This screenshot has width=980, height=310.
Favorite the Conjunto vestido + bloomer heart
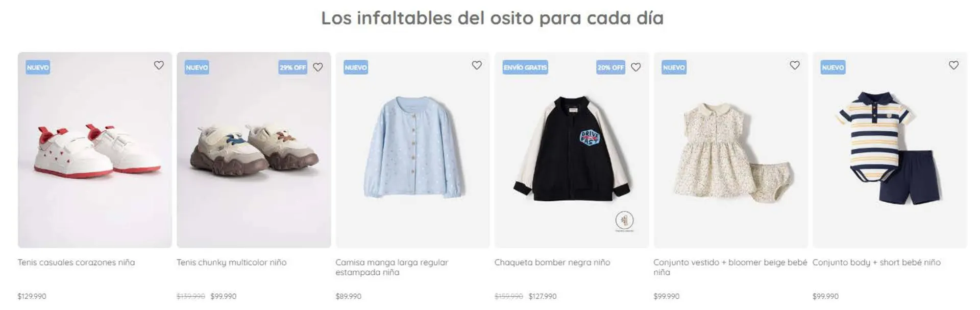[795, 65]
